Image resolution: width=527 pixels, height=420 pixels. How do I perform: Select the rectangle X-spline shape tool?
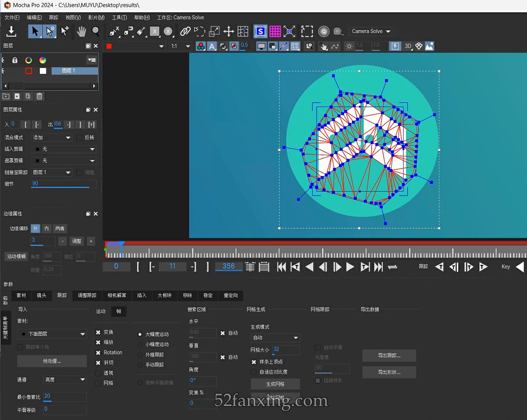[154, 31]
